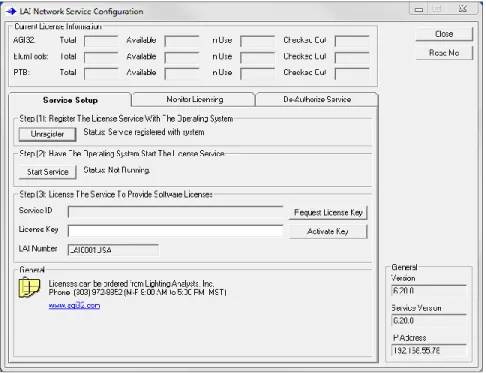
Task: Click the AGI32 Total field
Action: tap(101, 41)
